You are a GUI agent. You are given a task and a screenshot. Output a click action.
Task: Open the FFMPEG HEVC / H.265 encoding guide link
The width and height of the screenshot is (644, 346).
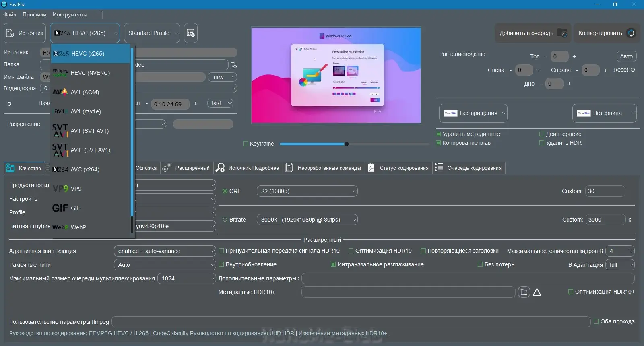pyautogui.click(x=79, y=333)
